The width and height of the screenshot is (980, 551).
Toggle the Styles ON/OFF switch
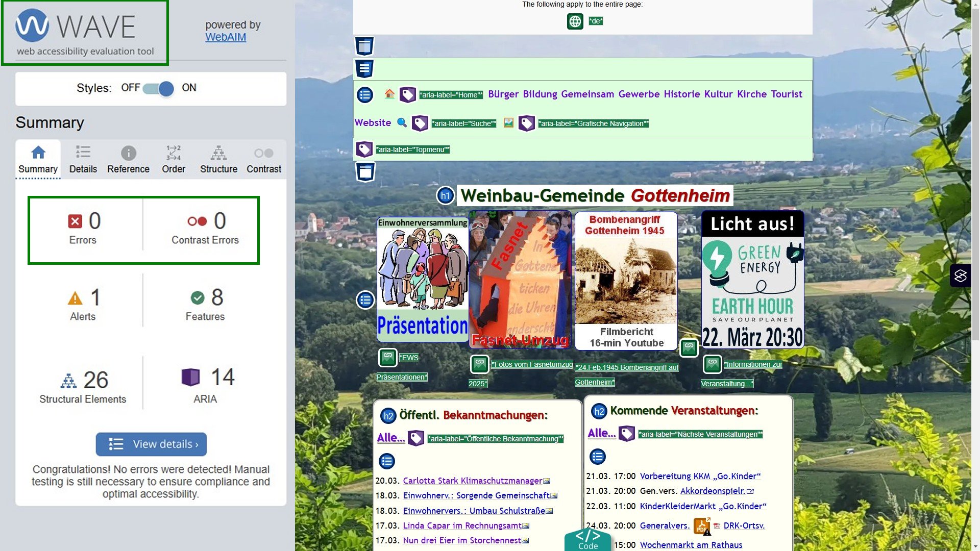pos(159,88)
